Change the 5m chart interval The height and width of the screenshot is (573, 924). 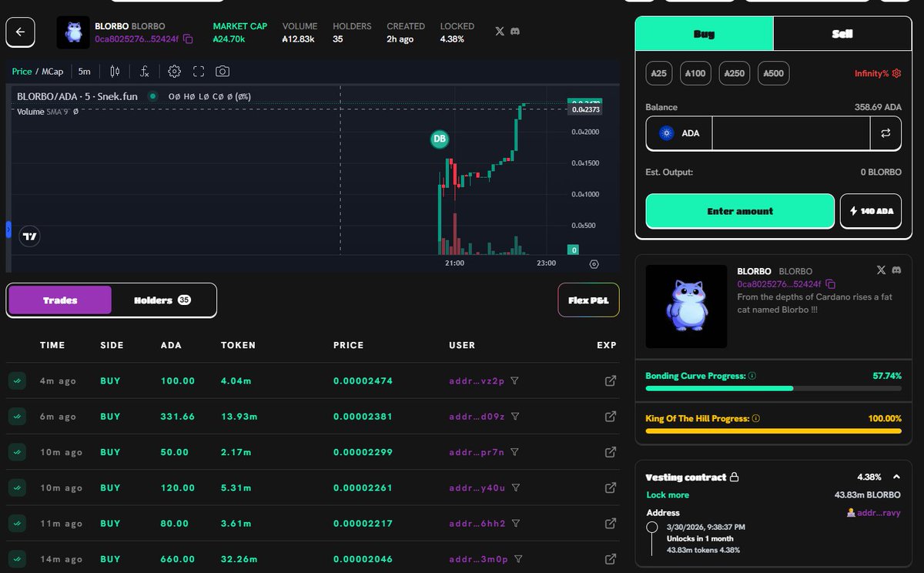coord(84,72)
